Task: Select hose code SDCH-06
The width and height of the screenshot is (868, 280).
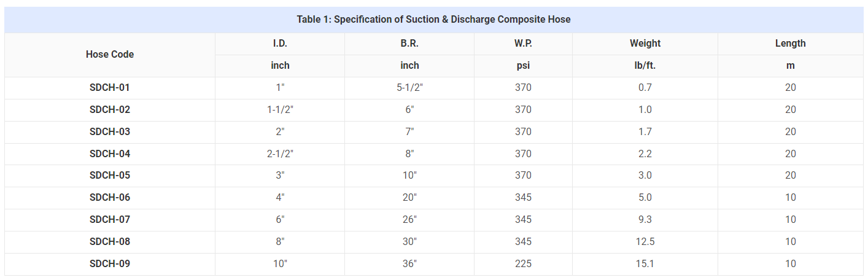Action: [x=110, y=198]
